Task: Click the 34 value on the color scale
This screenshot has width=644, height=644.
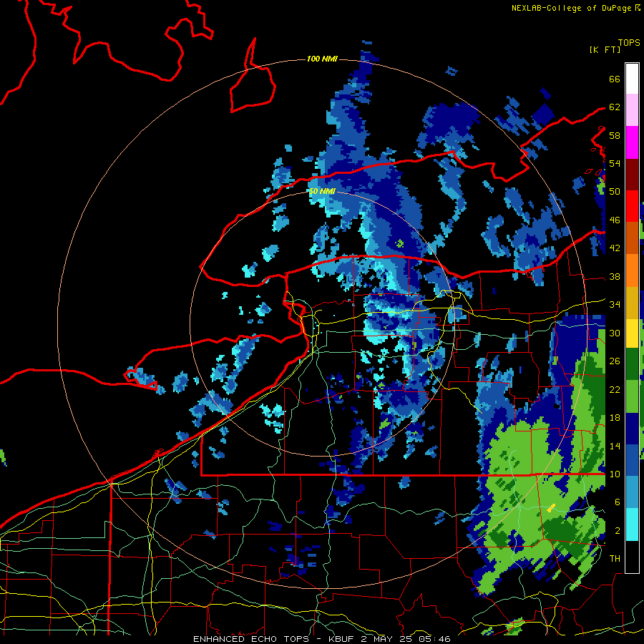Action: point(615,305)
